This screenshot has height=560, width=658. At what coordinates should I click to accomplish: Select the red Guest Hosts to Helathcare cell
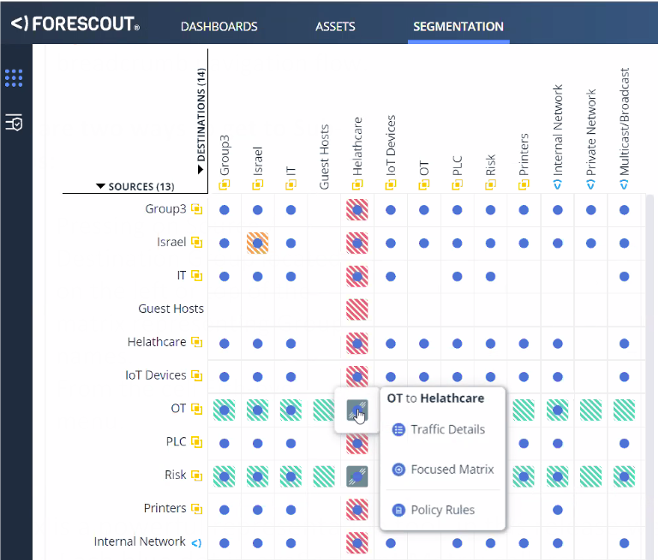(357, 309)
